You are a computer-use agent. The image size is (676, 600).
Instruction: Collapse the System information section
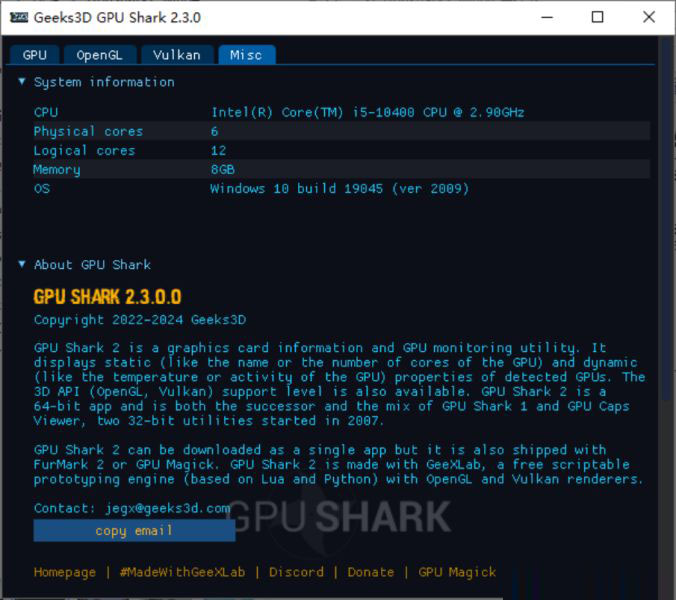pos(22,81)
